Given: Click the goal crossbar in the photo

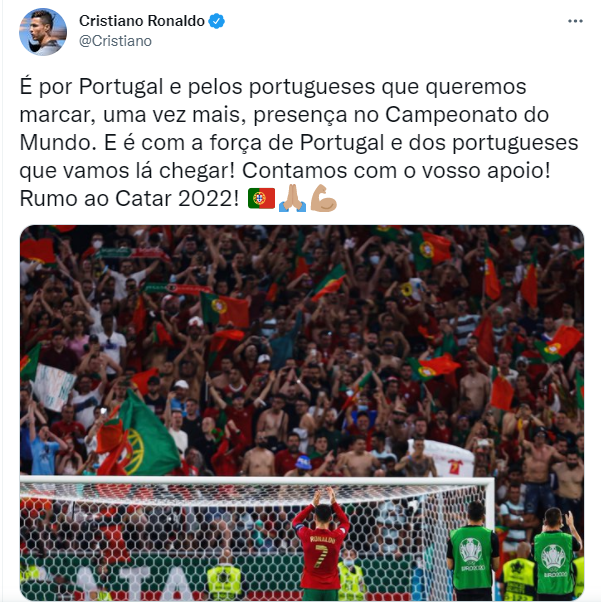Looking at the screenshot, I should pyautogui.click(x=257, y=481).
